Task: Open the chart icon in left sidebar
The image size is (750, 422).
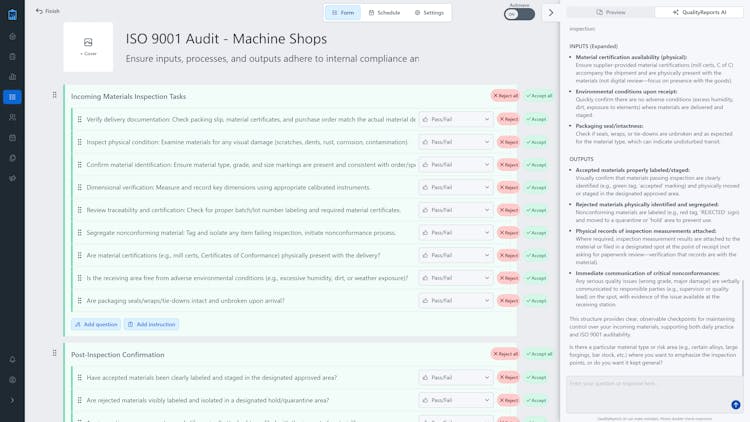Action: click(12, 77)
